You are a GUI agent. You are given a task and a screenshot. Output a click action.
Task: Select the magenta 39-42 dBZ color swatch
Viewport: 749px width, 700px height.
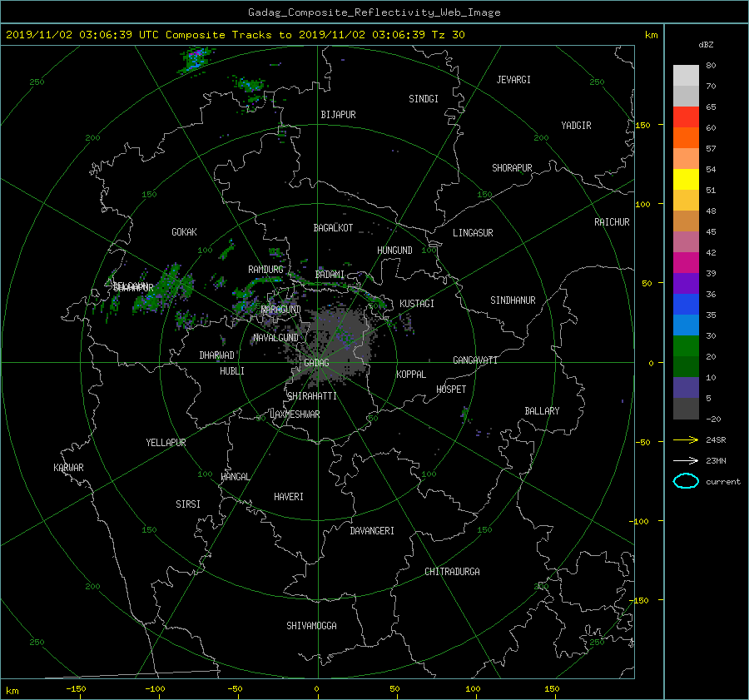(686, 263)
